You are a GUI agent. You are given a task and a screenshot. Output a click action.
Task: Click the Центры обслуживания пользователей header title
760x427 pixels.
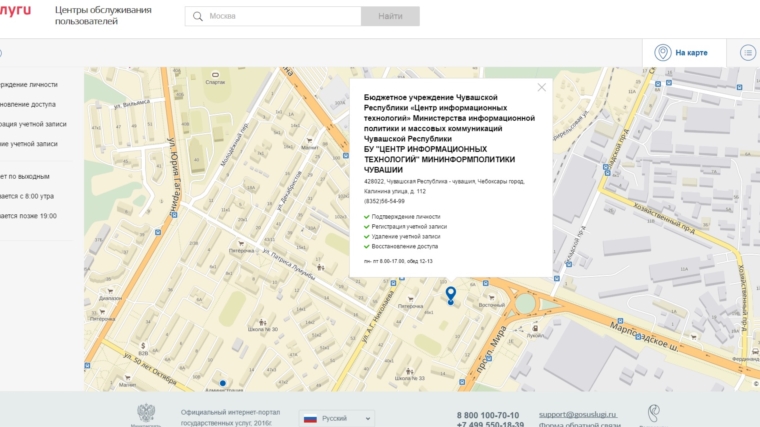[x=103, y=16]
